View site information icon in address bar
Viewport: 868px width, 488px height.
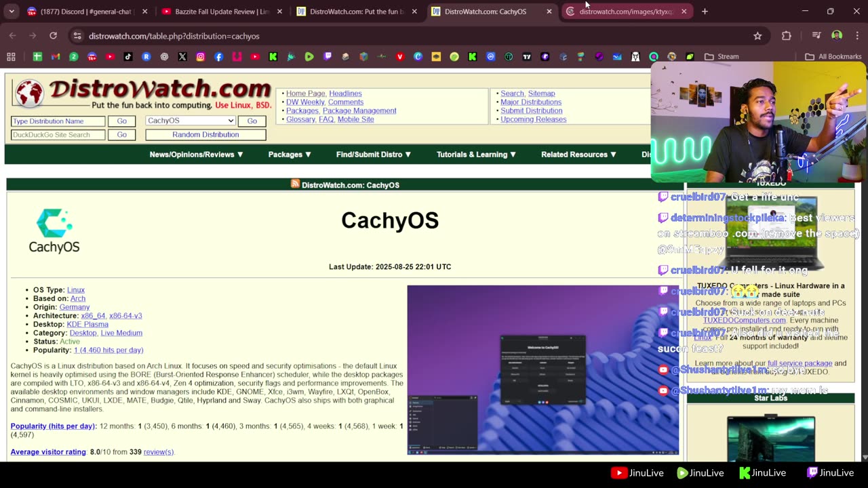click(x=77, y=36)
